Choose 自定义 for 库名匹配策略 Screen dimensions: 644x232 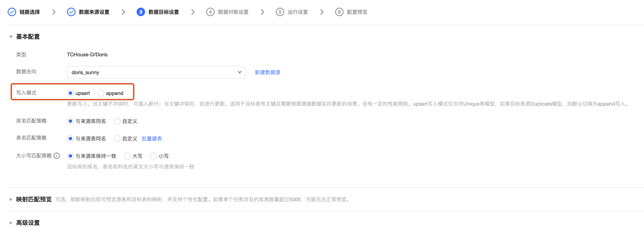tap(117, 121)
